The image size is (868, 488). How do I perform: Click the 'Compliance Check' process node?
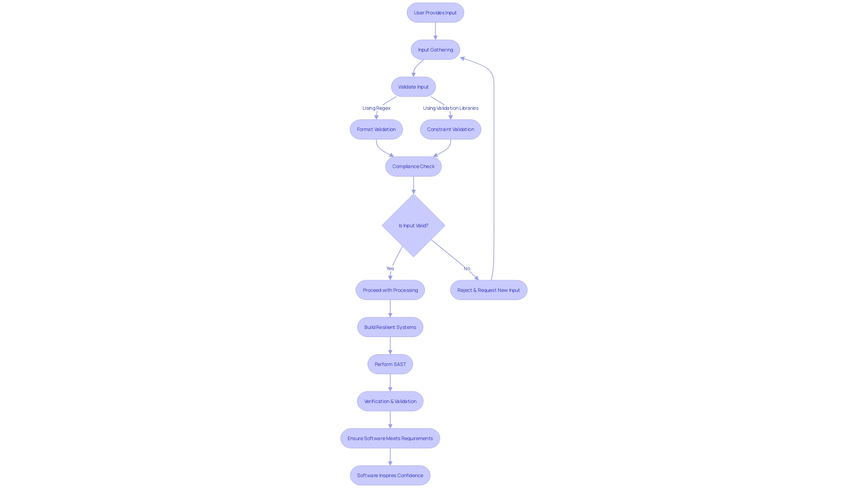coord(413,166)
